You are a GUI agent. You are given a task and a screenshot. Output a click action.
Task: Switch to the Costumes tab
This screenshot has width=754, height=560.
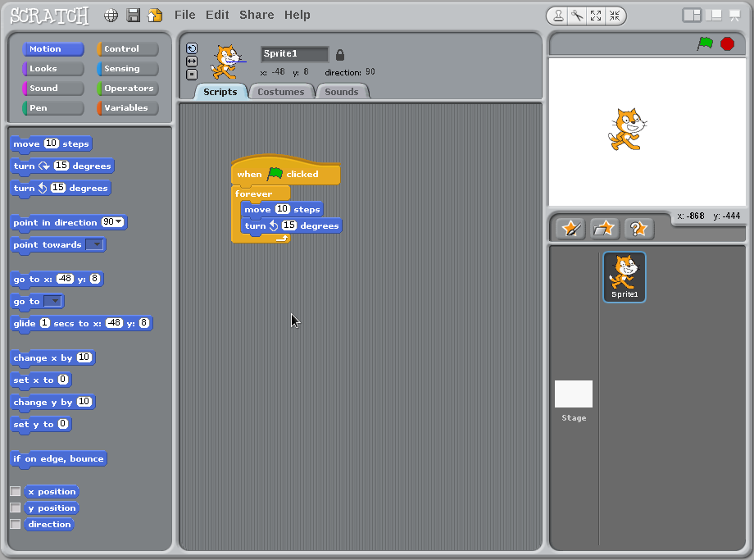(x=281, y=91)
